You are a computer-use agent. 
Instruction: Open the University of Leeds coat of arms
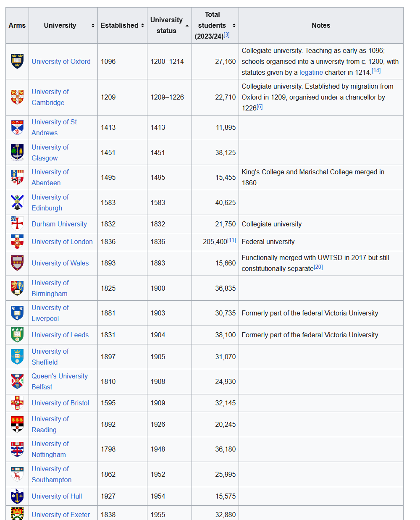[x=17, y=335]
